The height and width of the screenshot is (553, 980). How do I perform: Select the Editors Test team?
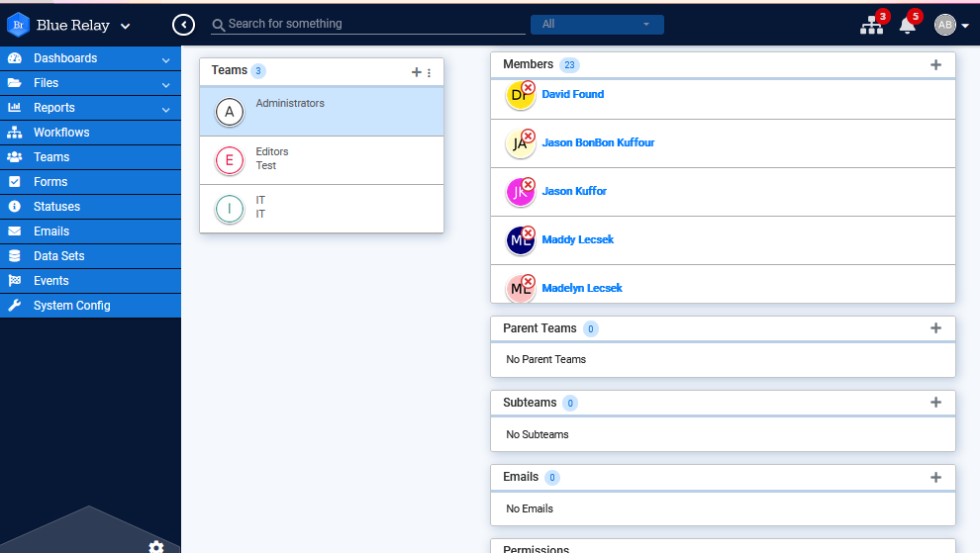point(322,160)
